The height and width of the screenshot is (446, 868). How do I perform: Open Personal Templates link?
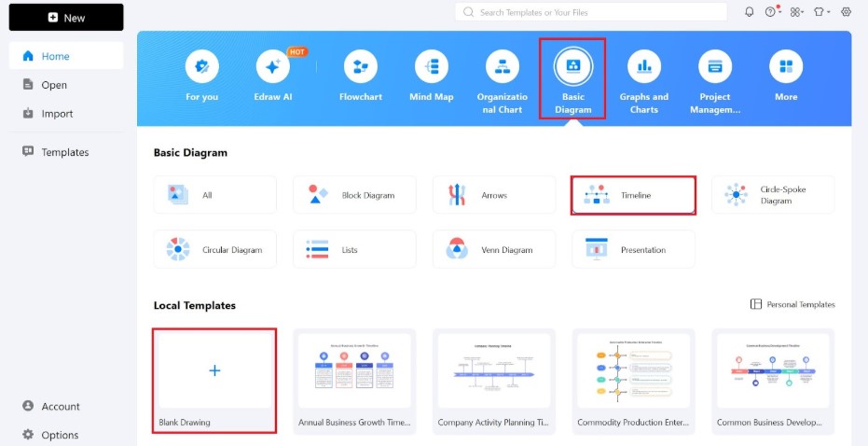point(792,304)
